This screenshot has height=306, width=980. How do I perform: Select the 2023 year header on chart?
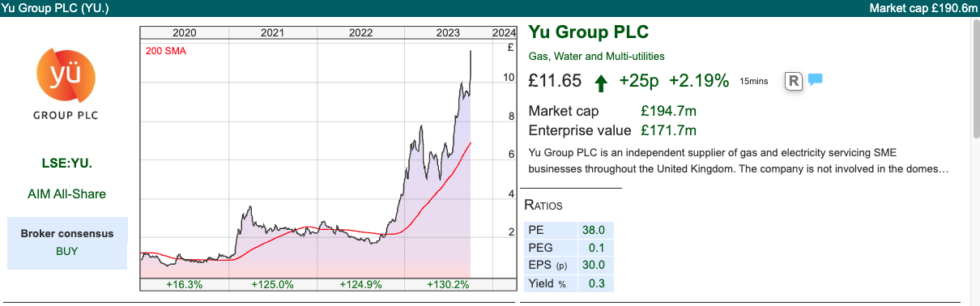click(448, 33)
